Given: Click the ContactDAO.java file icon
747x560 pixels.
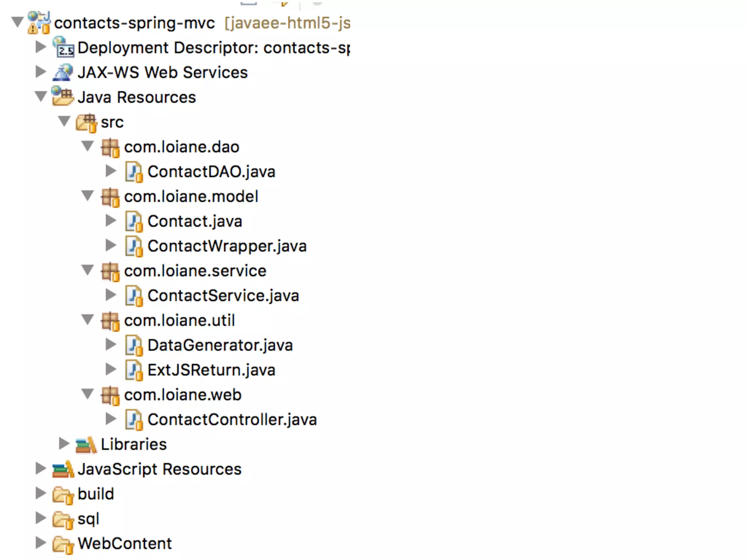Looking at the screenshot, I should 133,172.
